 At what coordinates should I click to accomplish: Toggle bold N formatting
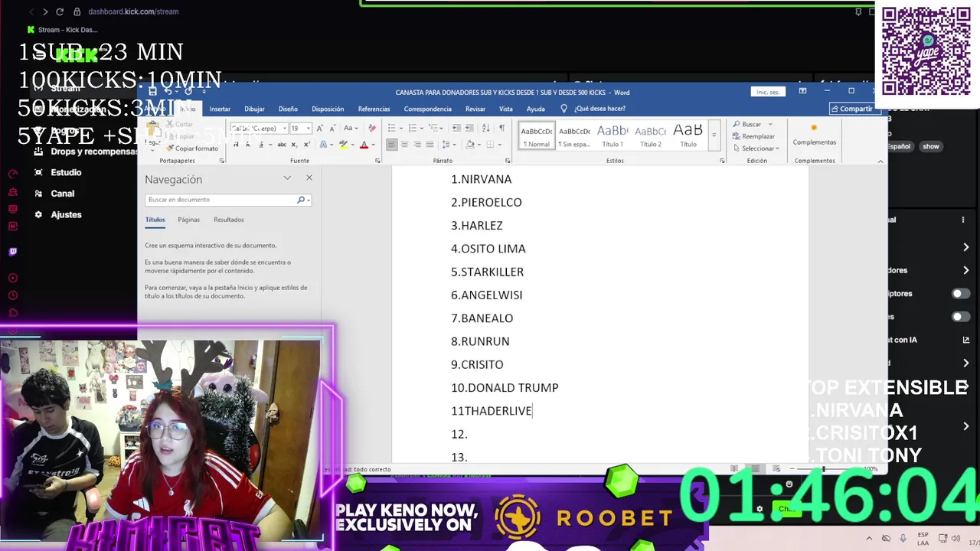237,145
